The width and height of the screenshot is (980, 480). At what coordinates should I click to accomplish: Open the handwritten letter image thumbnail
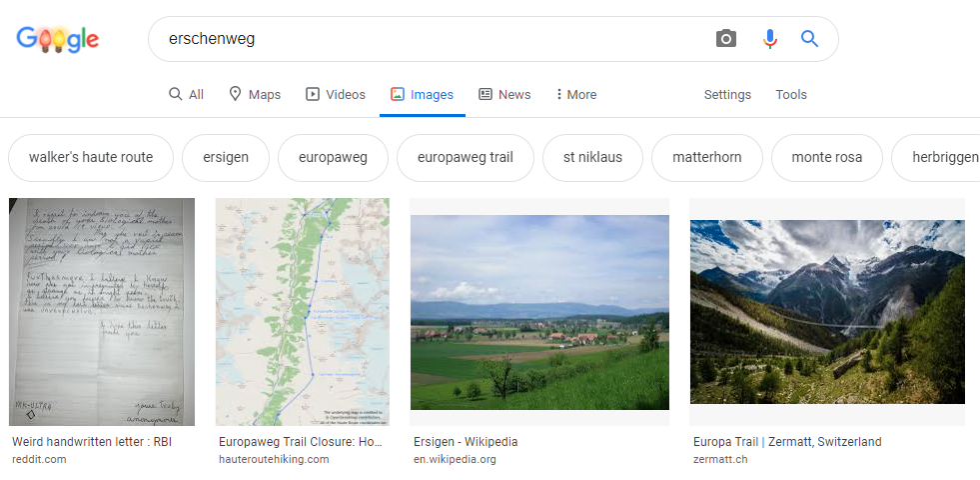102,312
